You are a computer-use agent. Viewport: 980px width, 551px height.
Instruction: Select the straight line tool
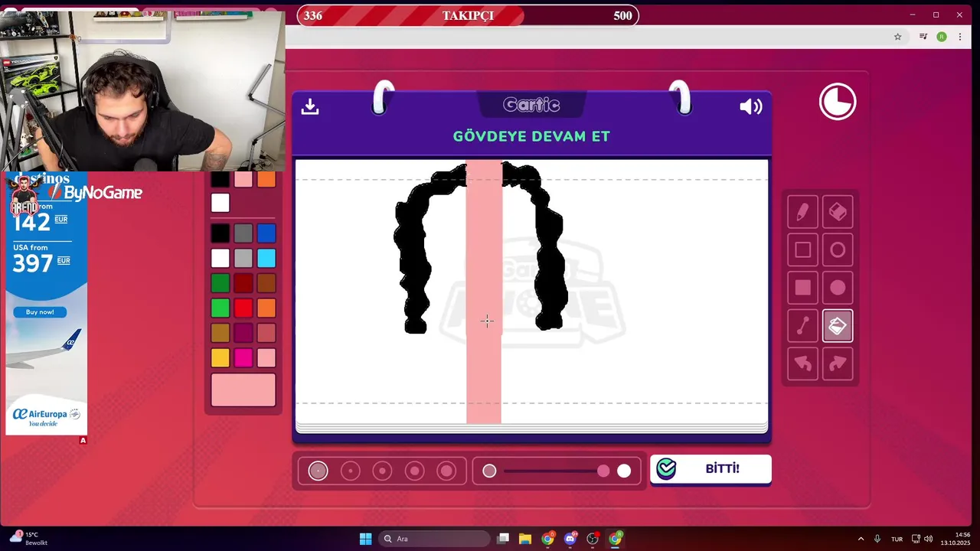click(802, 326)
